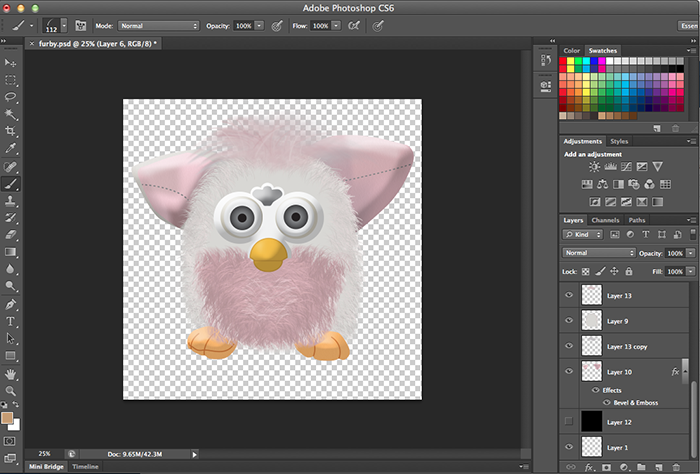Toggle Bevel & Emboss effect visibility
Viewport: 700px width, 474px height.
coord(607,403)
